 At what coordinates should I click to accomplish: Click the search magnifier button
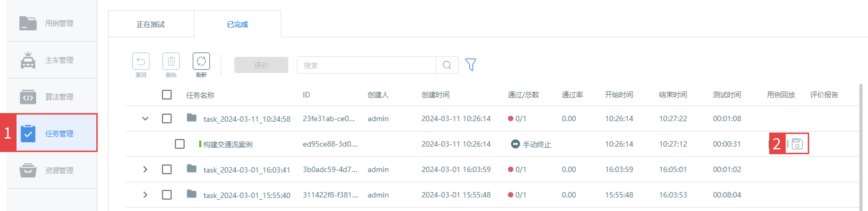click(447, 65)
